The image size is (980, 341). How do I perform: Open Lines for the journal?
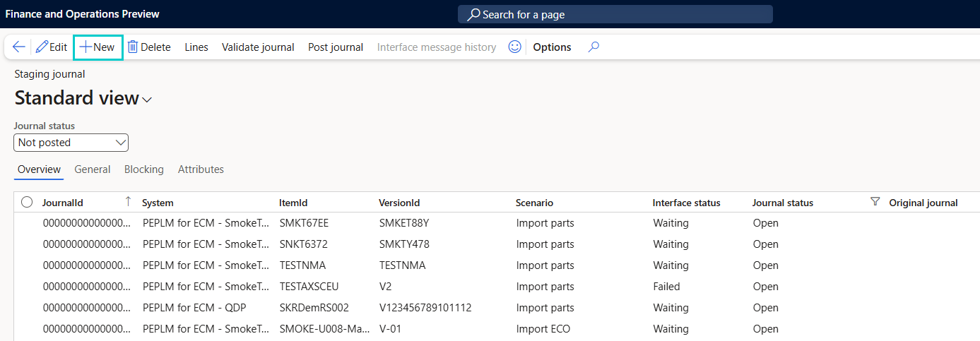click(196, 47)
